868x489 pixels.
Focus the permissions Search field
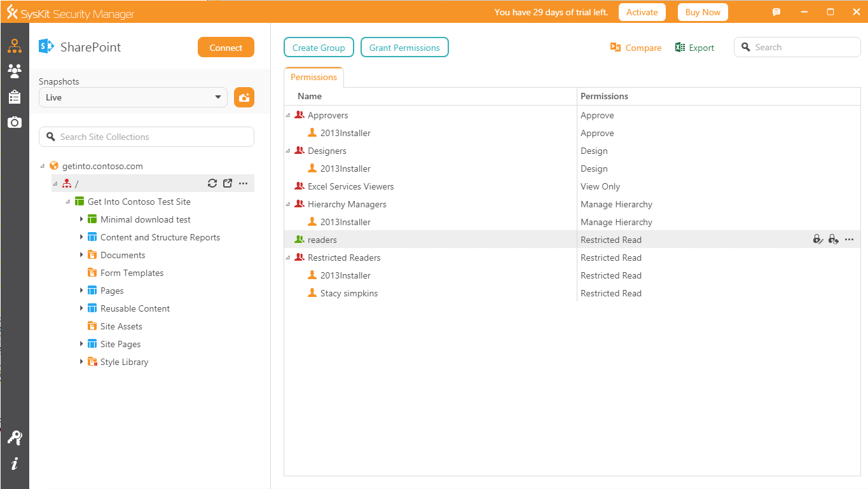pos(797,47)
